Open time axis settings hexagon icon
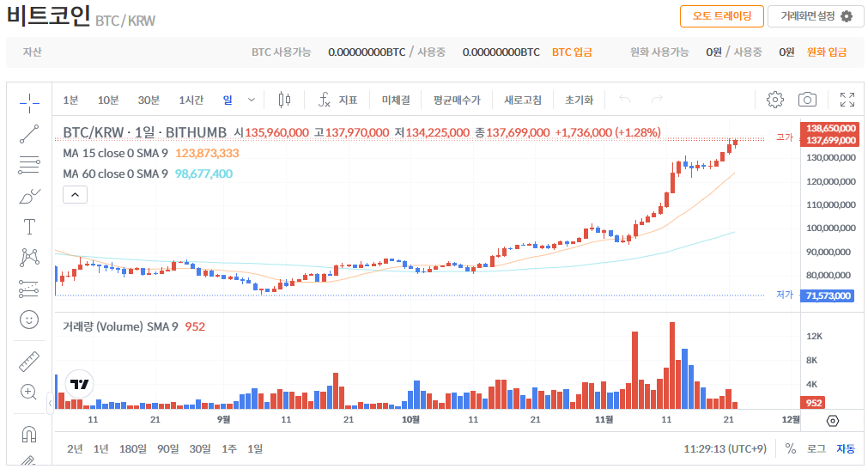Viewport: 868px width, 469px height. 833,421
